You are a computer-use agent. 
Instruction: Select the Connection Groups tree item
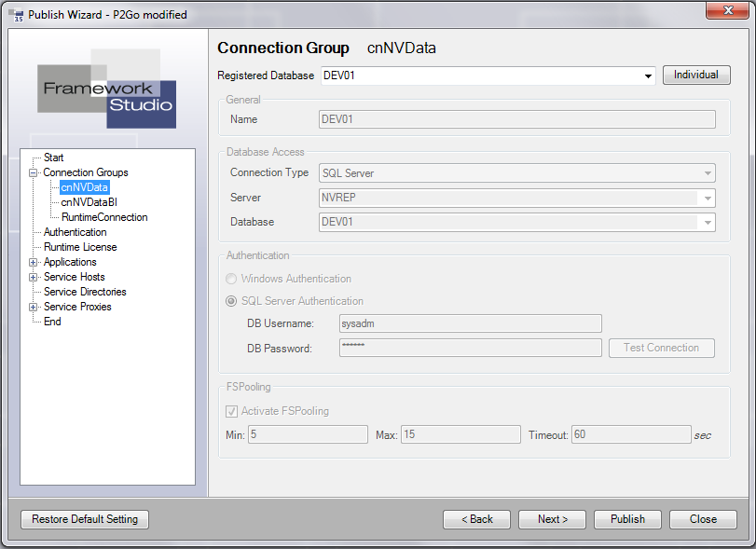pos(86,172)
